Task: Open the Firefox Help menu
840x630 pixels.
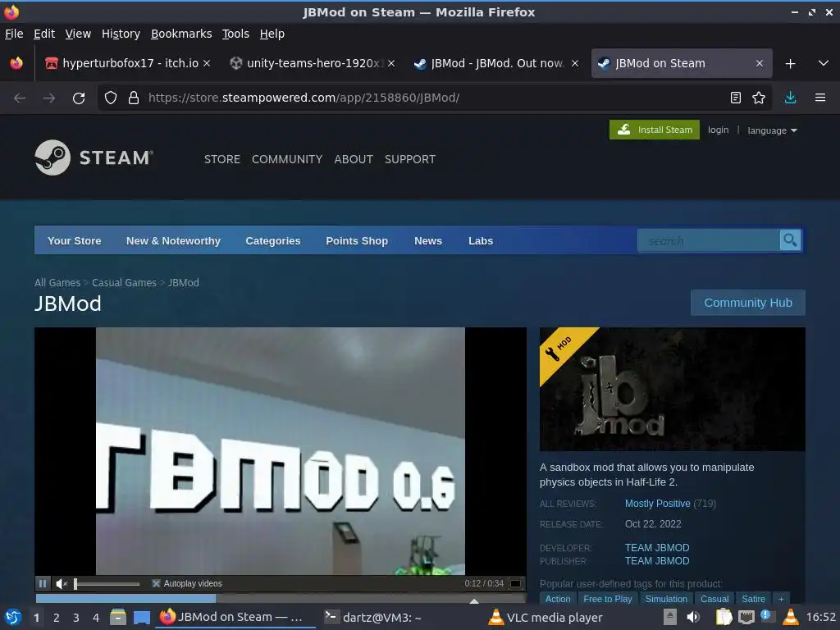Action: pyautogui.click(x=272, y=34)
